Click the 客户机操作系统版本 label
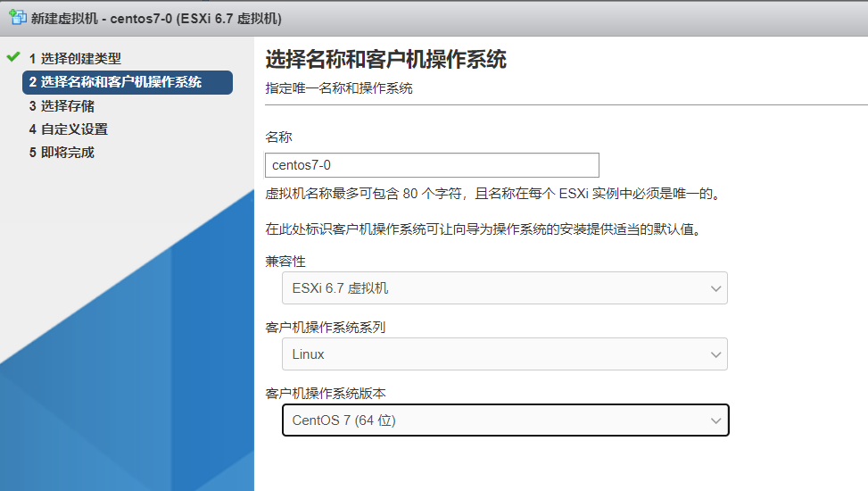 click(x=326, y=394)
